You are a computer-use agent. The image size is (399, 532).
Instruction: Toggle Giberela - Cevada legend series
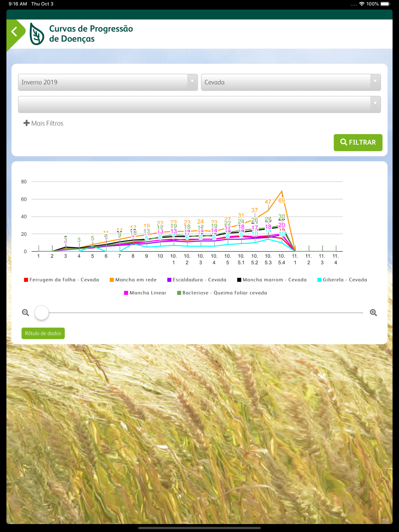pos(342,280)
